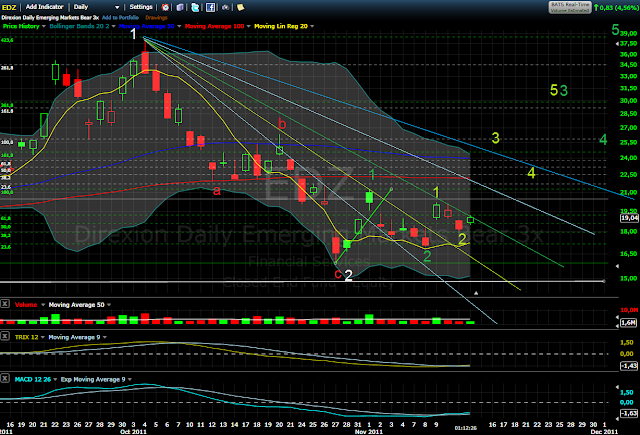640x435 pixels.
Task: Click the Add Indicator button
Action: 44,7
